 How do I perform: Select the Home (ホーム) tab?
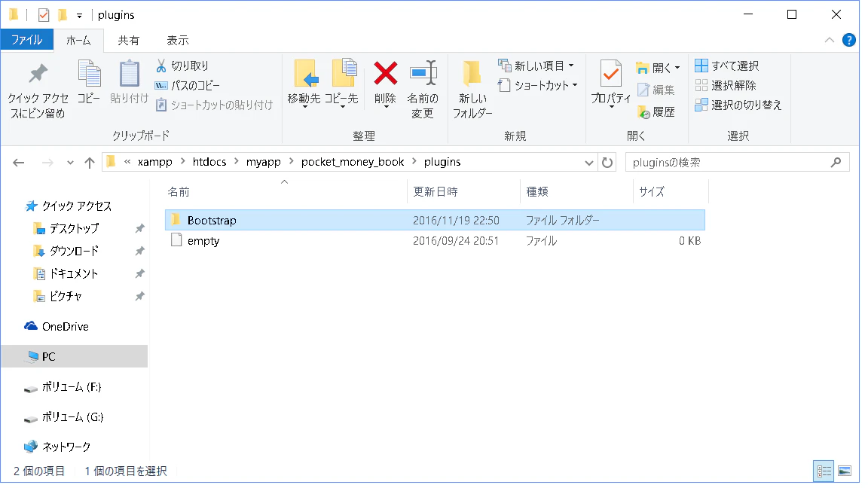[x=78, y=41]
